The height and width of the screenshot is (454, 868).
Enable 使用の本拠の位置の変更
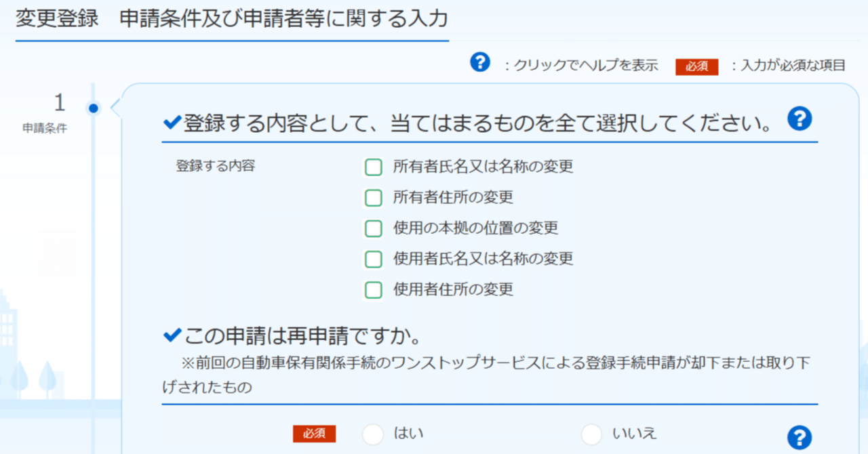(x=373, y=228)
